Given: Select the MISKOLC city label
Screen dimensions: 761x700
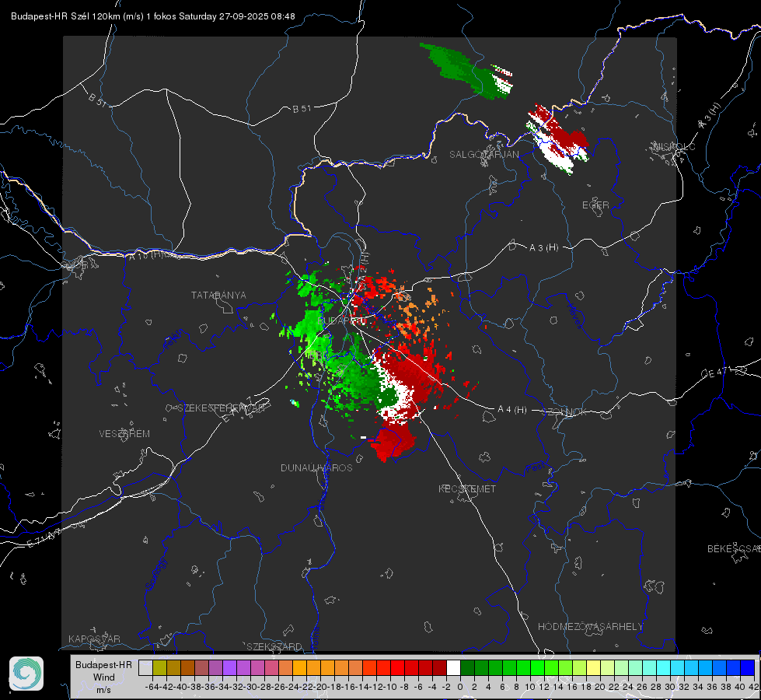Looking at the screenshot, I should [674, 147].
